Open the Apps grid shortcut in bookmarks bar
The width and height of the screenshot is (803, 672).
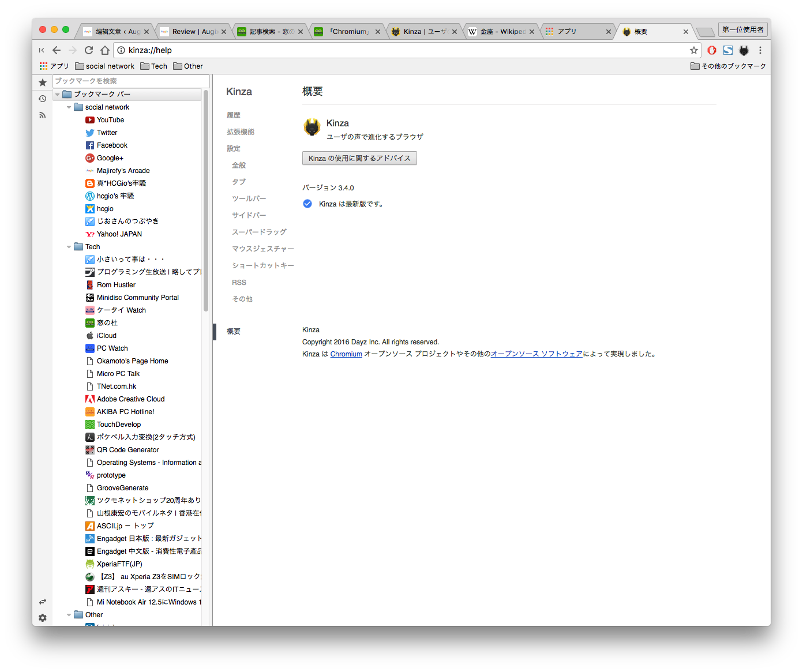[x=54, y=66]
